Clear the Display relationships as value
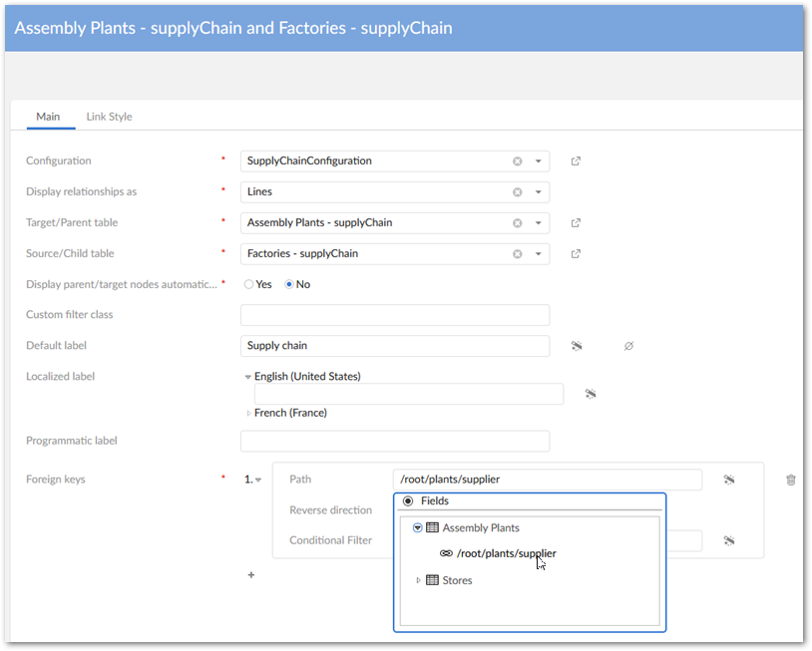This screenshot has height=651, width=812. click(x=517, y=192)
